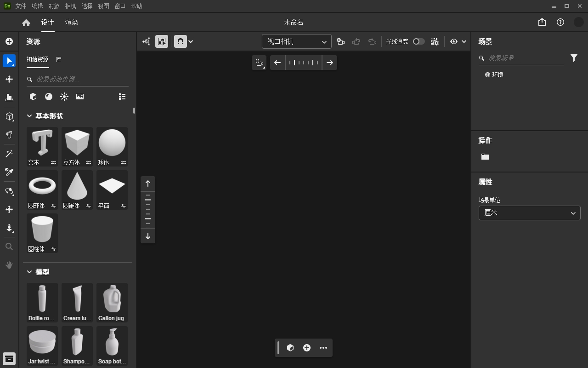The width and height of the screenshot is (588, 368).
Task: Toggle the eye visibility control in toolbar
Action: 454,41
